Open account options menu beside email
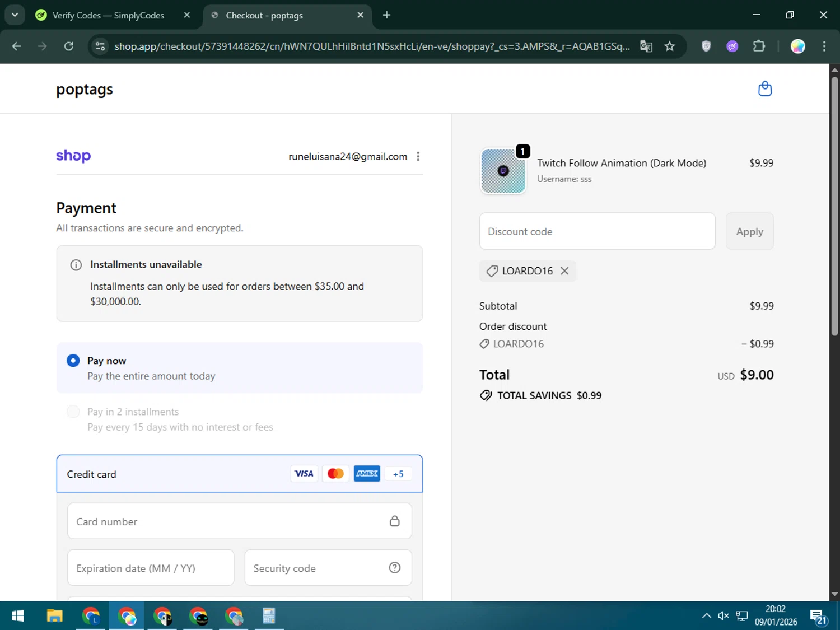The image size is (840, 630). pyautogui.click(x=418, y=157)
